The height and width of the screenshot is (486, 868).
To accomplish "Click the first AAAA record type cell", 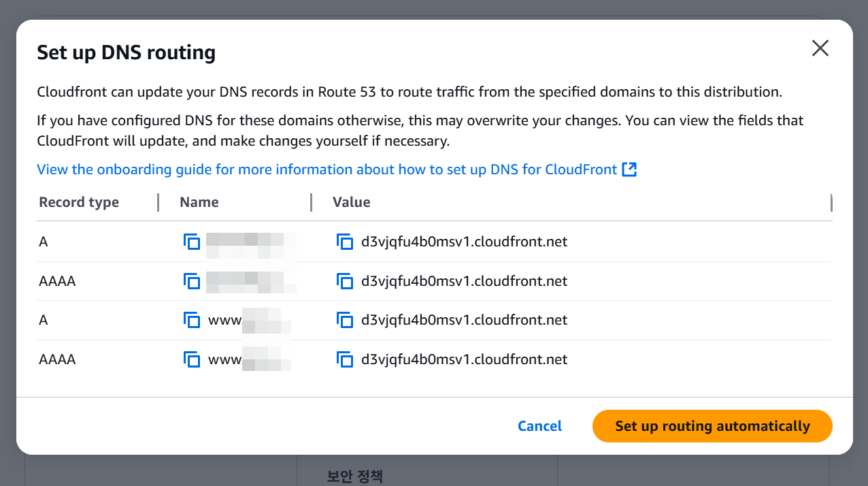I will point(57,281).
